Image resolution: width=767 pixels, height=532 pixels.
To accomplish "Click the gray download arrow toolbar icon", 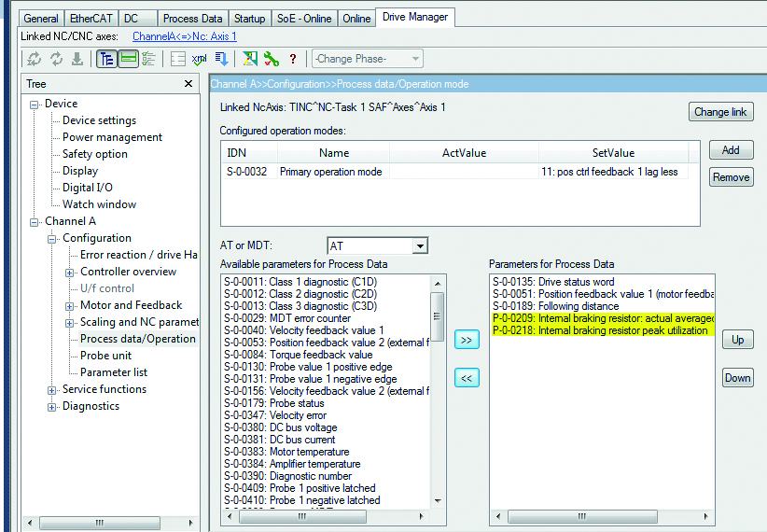I will click(77, 59).
